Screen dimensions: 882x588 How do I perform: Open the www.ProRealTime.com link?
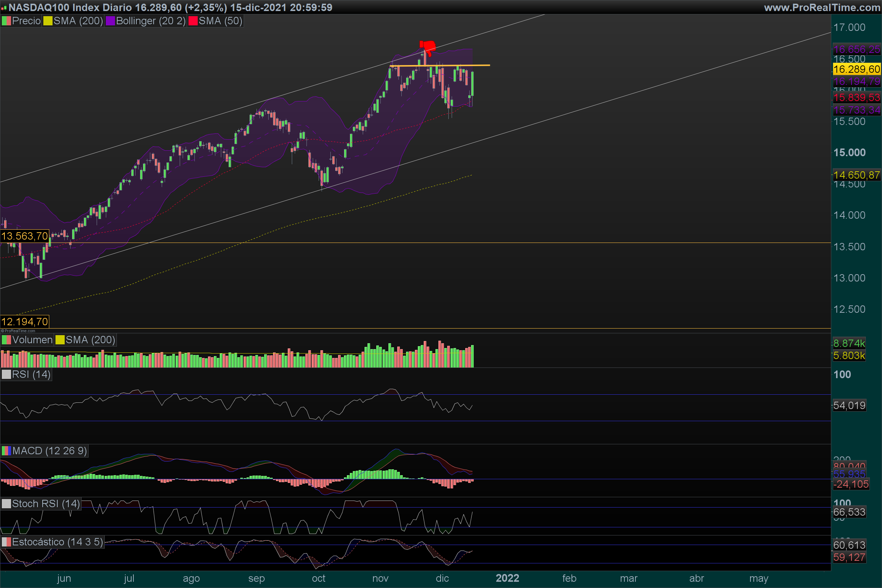(x=822, y=7)
